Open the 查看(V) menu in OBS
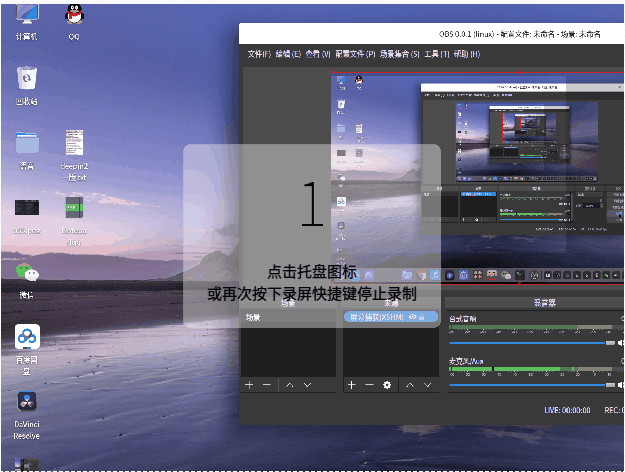The height and width of the screenshot is (472, 625). [x=318, y=54]
